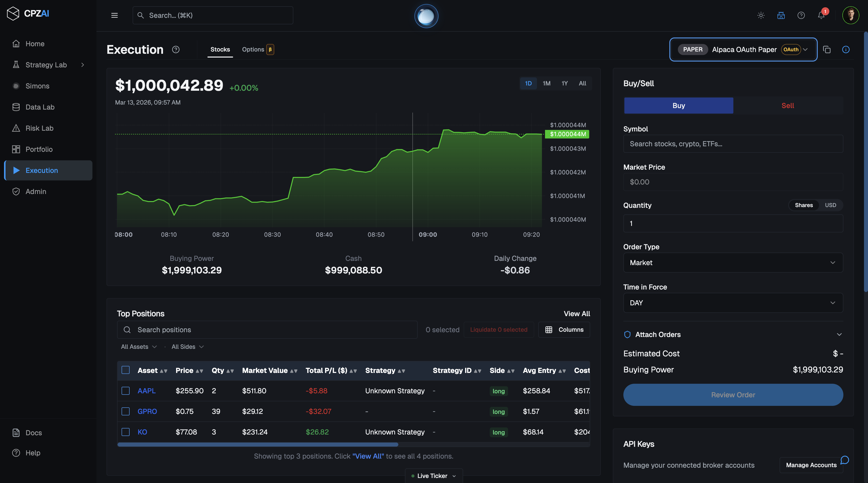This screenshot has width=868, height=483.
Task: Click the Review Order button
Action: click(733, 395)
